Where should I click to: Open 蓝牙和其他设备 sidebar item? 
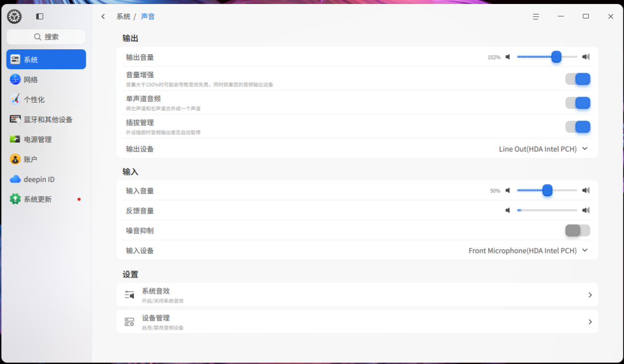(x=46, y=119)
